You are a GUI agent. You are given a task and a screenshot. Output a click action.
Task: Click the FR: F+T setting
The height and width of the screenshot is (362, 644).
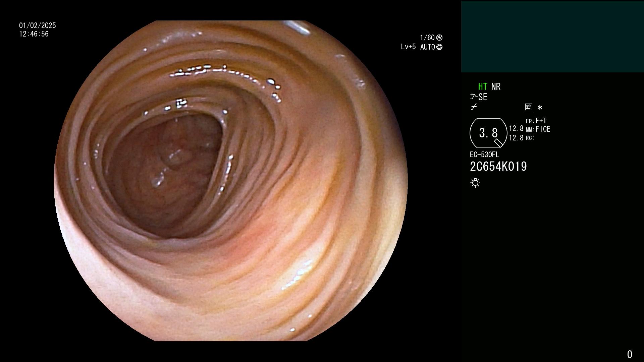[x=536, y=121]
